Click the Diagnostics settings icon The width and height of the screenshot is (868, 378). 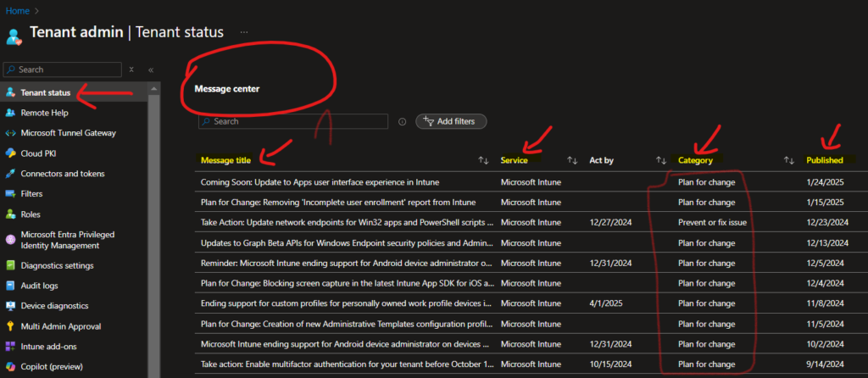tap(10, 265)
